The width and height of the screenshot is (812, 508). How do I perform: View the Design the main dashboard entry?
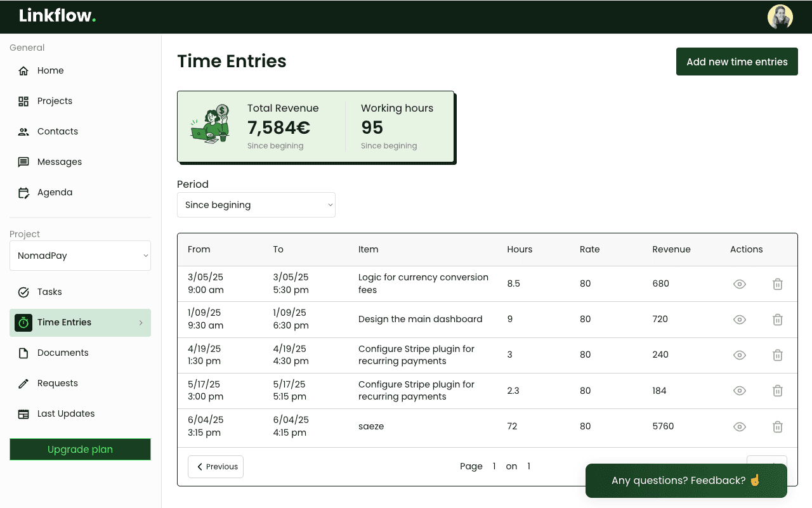coord(739,320)
